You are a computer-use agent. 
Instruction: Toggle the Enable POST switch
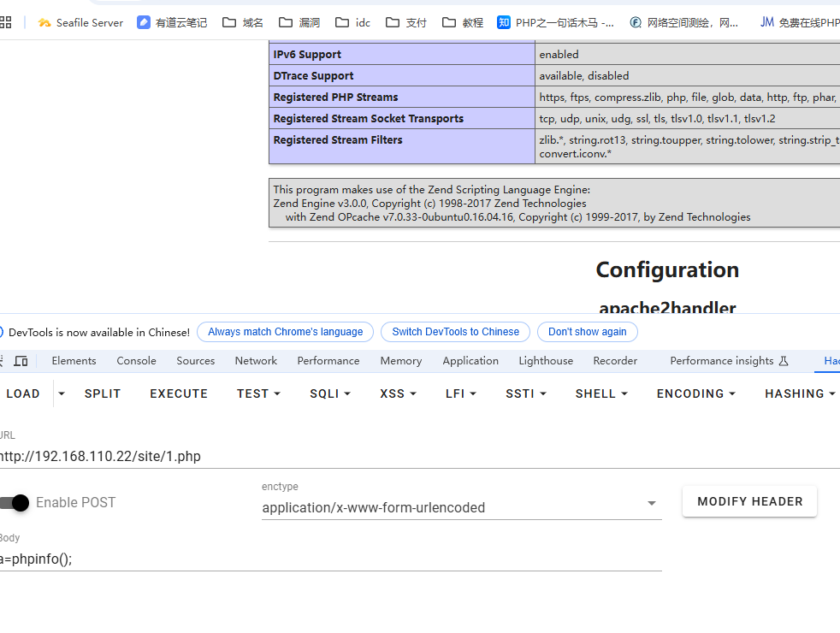coord(15,503)
